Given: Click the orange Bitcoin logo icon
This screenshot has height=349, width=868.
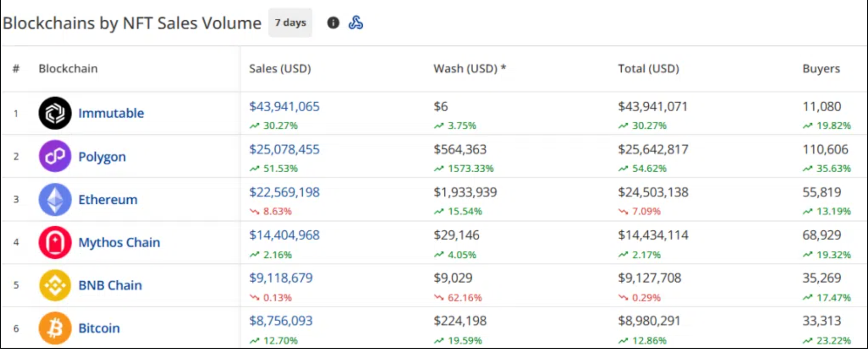Looking at the screenshot, I should [x=55, y=328].
